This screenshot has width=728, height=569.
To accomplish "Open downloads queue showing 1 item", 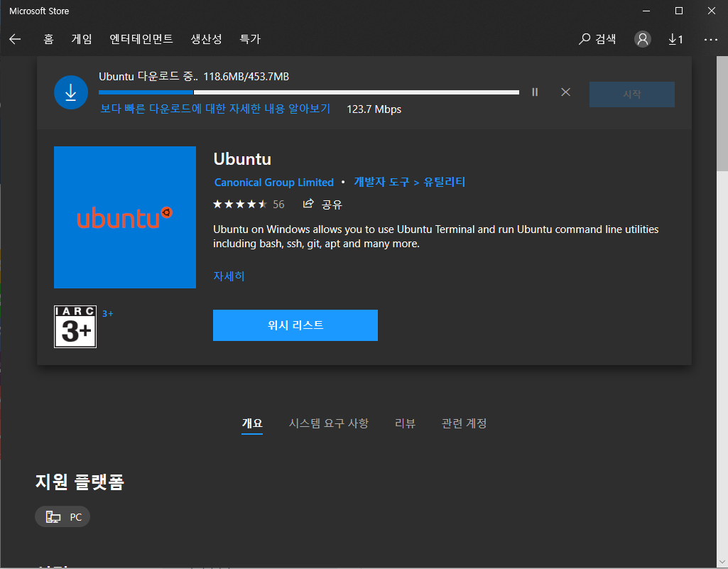I will pyautogui.click(x=675, y=40).
